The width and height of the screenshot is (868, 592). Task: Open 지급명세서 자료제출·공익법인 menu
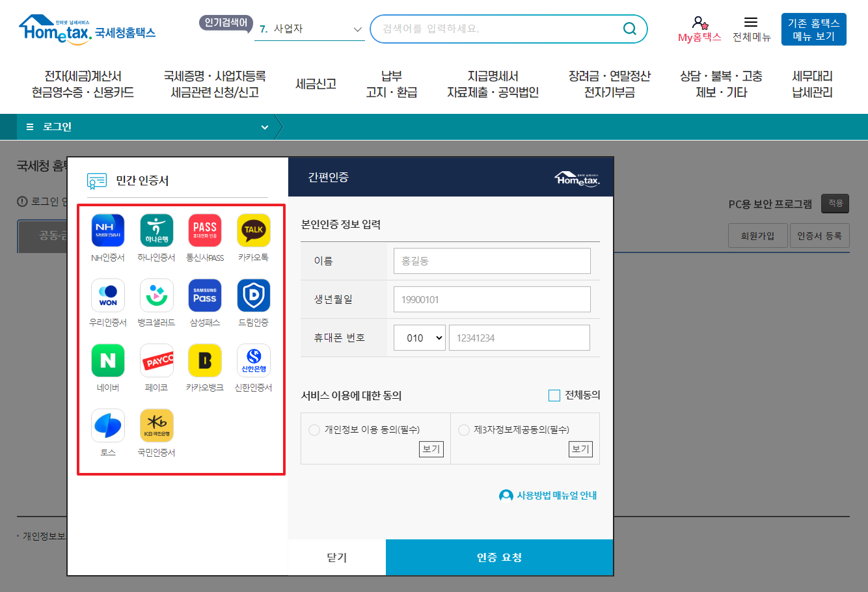[x=493, y=85]
